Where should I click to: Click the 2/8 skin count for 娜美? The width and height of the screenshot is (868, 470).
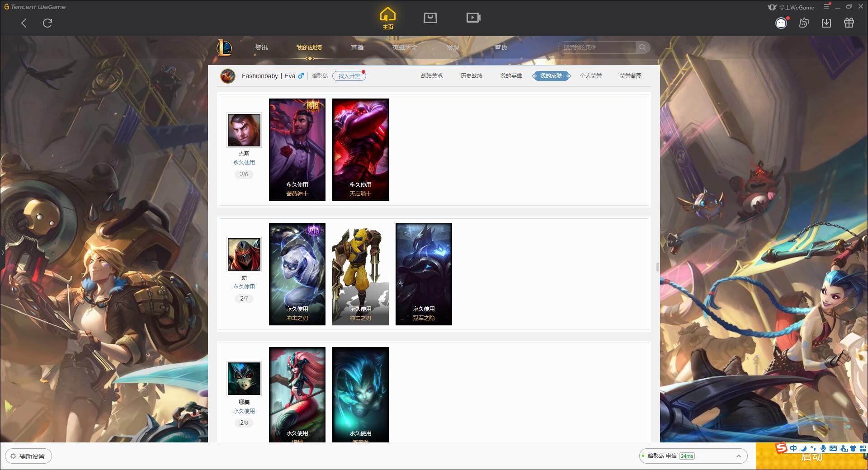click(244, 423)
